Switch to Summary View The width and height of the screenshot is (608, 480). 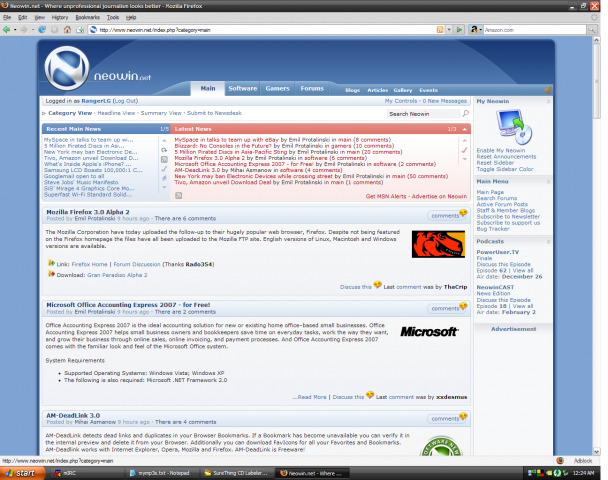pyautogui.click(x=161, y=113)
